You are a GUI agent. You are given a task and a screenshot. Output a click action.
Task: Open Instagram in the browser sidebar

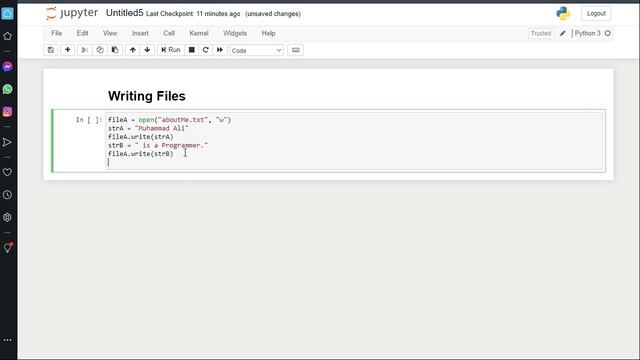tap(7, 111)
